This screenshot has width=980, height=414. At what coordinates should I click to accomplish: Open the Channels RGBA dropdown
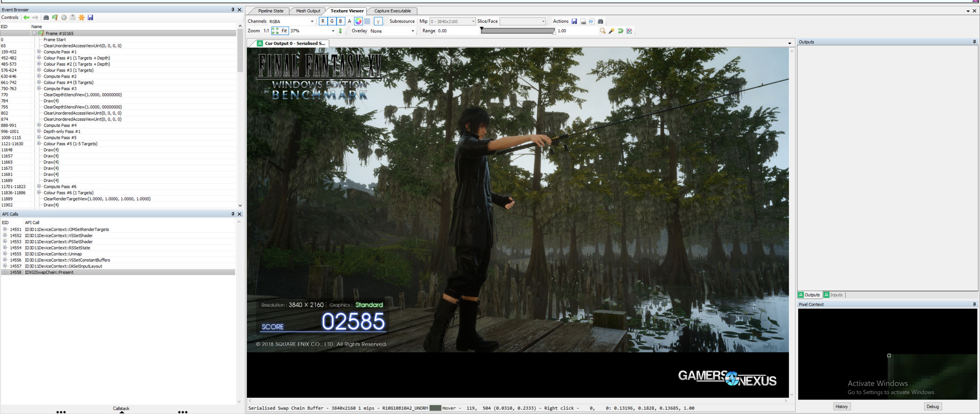pyautogui.click(x=292, y=21)
